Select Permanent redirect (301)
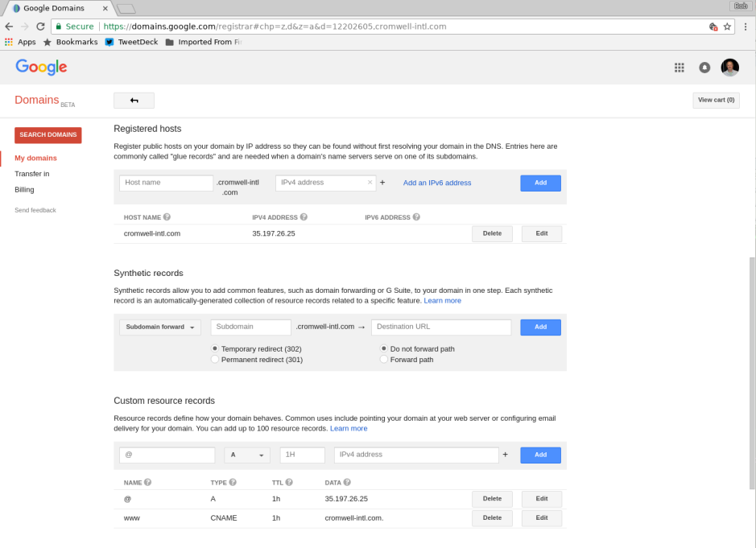This screenshot has height=548, width=756. click(215, 360)
